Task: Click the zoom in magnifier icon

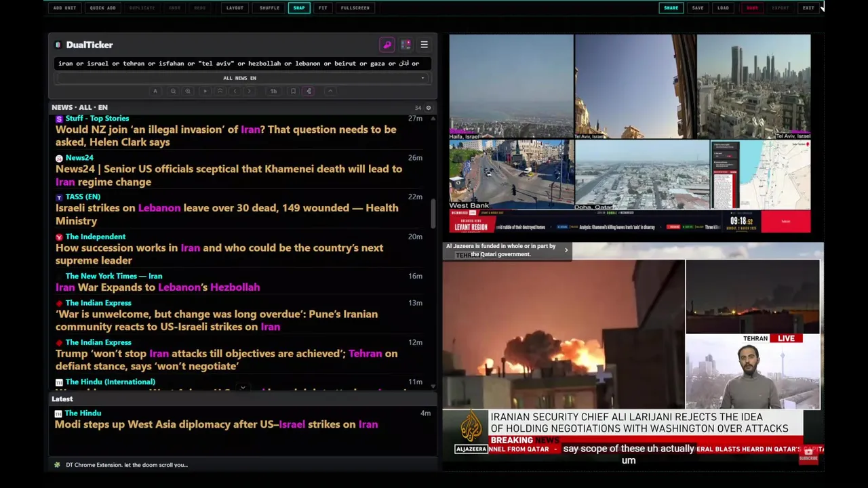Action: (x=188, y=91)
